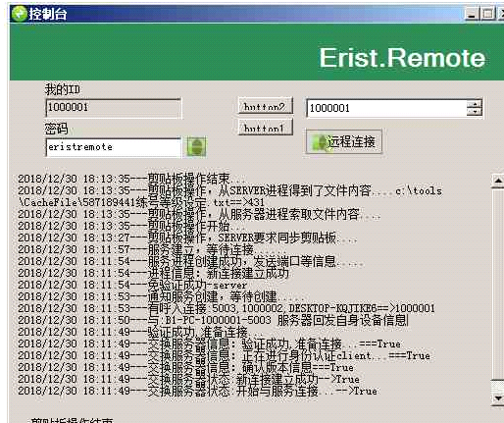Viewport: 504px width, 423px height.
Task: Click the green refresh password icon
Action: [196, 146]
